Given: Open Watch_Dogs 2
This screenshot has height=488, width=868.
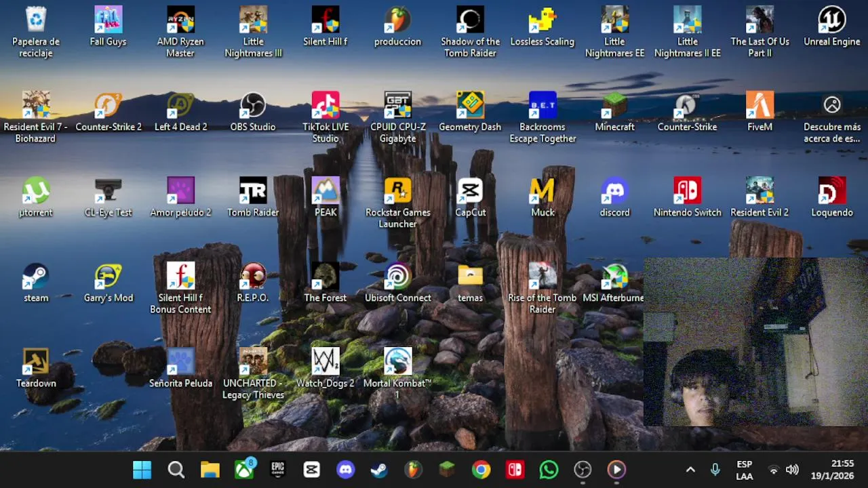Looking at the screenshot, I should 325,368.
